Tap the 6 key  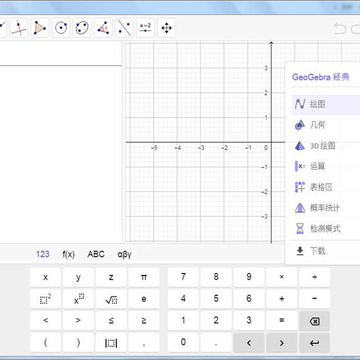(x=249, y=299)
